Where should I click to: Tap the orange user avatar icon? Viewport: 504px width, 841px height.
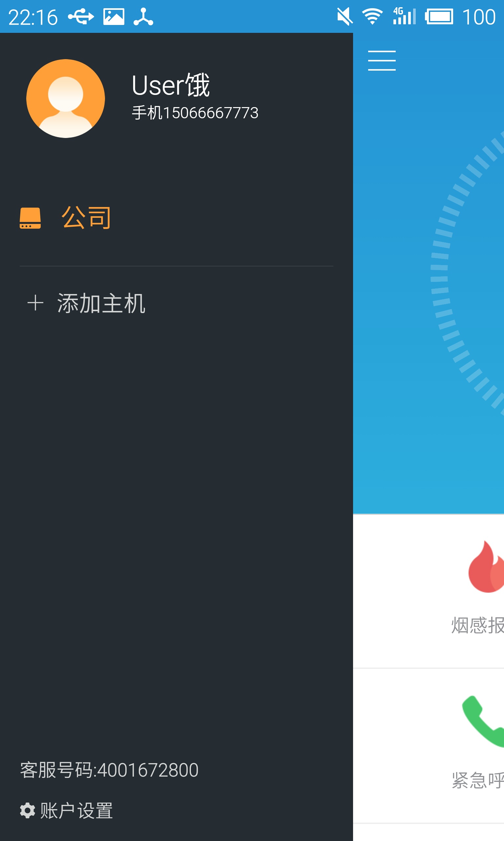coord(66,99)
